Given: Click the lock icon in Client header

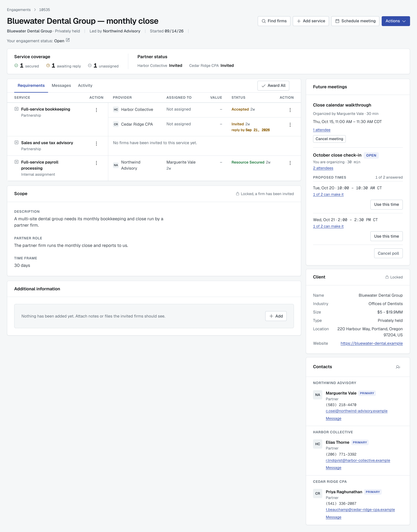Looking at the screenshot, I should (x=387, y=277).
